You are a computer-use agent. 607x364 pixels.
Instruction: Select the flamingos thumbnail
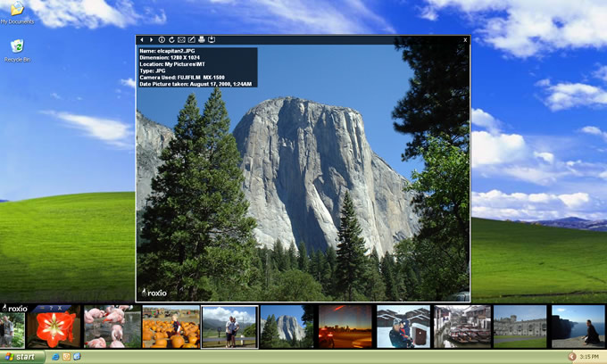pos(112,327)
